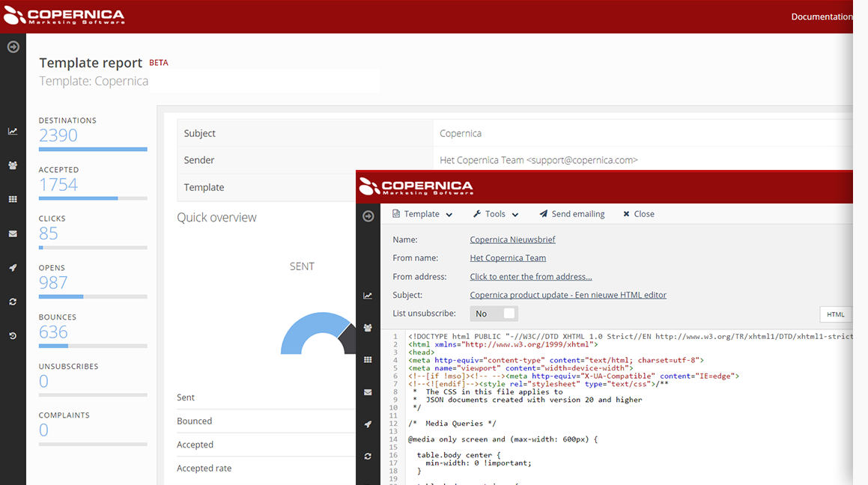Click the Accepted progress bar
This screenshot has width=868, height=485.
coord(93,198)
